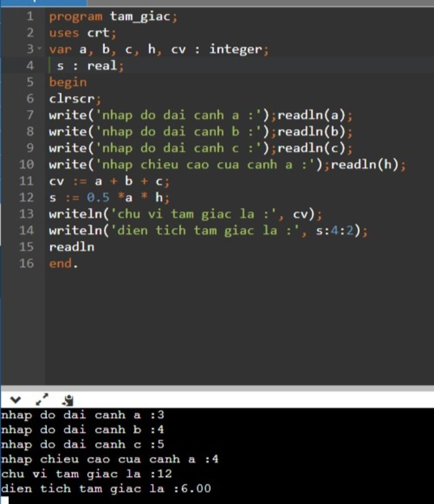Click the '0.5' value in line 12
Viewport: 434px width, 504px height.
(x=98, y=197)
